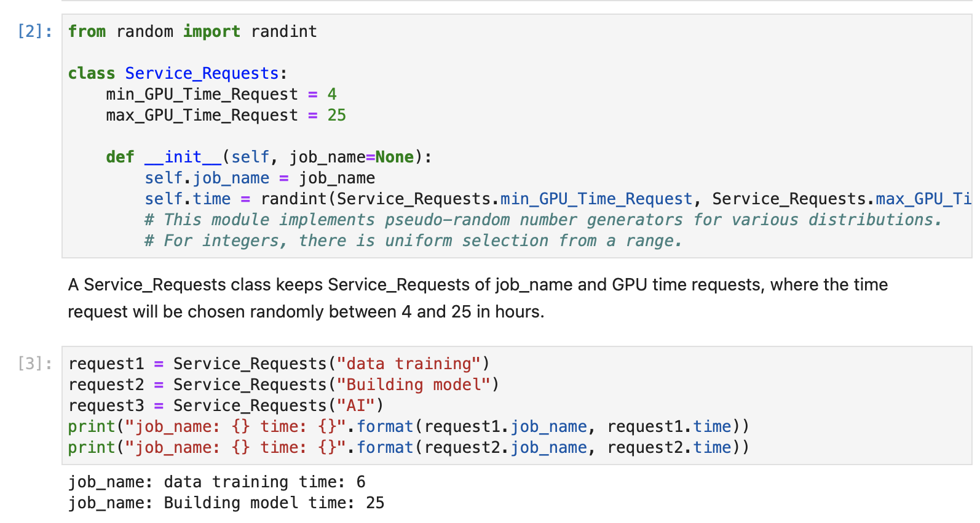Click the request1 assignment line
This screenshot has width=980, height=523.
pyautogui.click(x=279, y=364)
